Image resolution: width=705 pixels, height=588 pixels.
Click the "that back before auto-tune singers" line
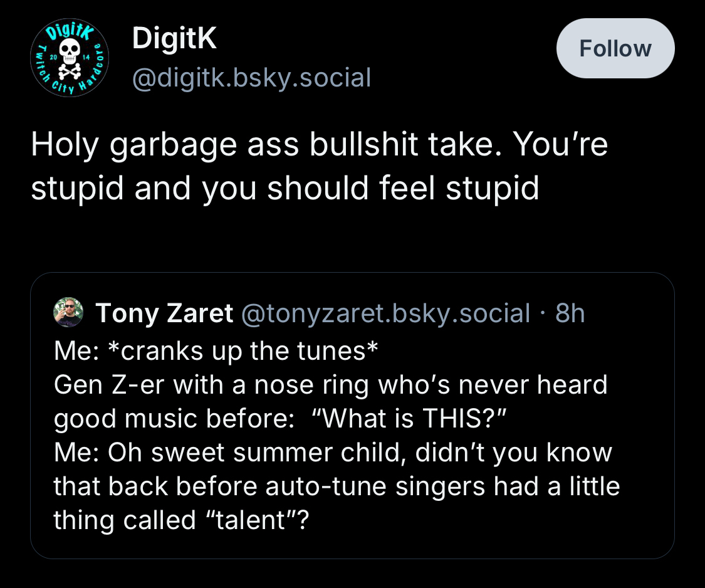(337, 486)
